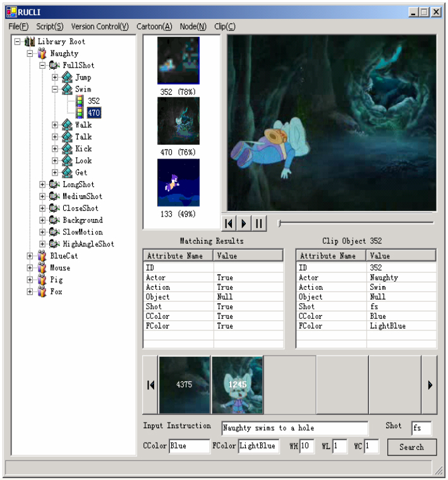Click the Walk action node icon

pyautogui.click(x=67, y=125)
